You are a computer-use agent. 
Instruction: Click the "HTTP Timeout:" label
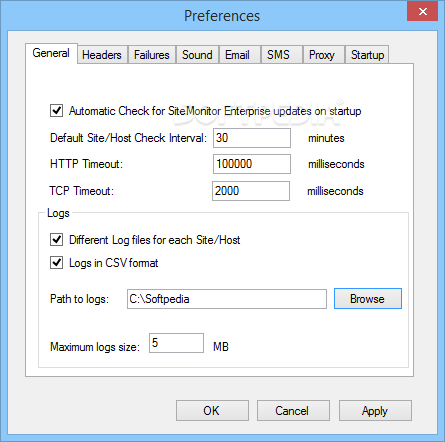(86, 164)
